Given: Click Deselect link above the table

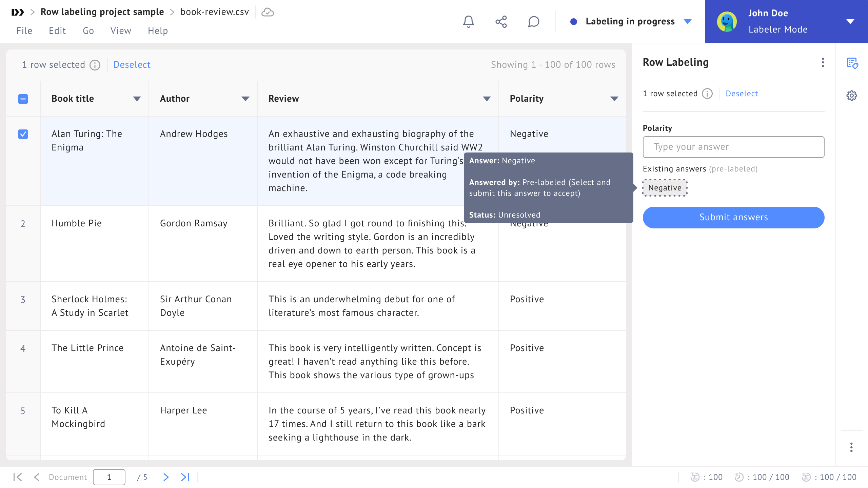Looking at the screenshot, I should point(132,65).
